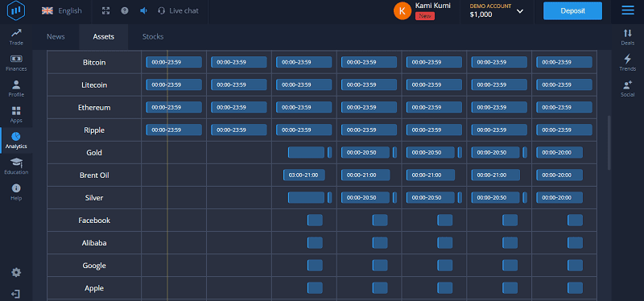The image size is (644, 301).
Task: Click the user avatar K
Action: pos(402,11)
